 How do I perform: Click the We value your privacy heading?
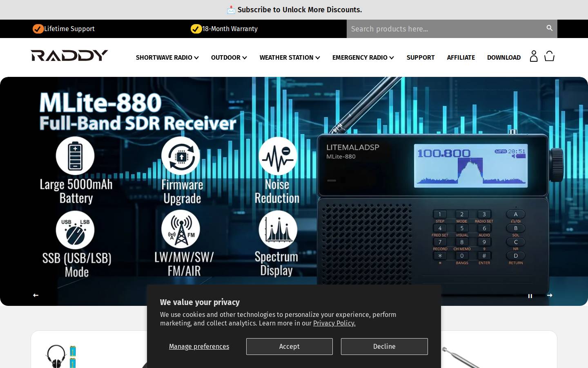[x=200, y=302]
